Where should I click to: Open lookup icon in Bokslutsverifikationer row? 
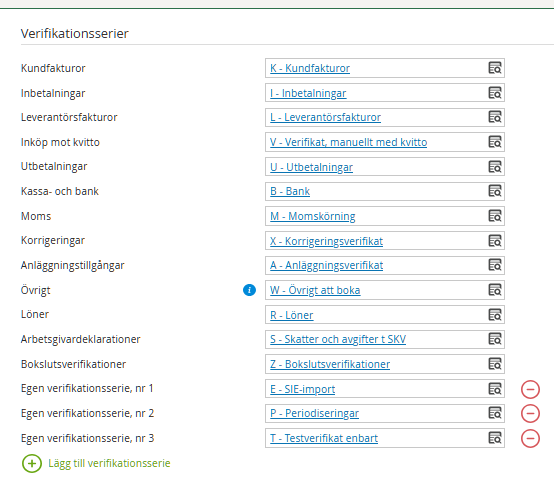(x=495, y=364)
